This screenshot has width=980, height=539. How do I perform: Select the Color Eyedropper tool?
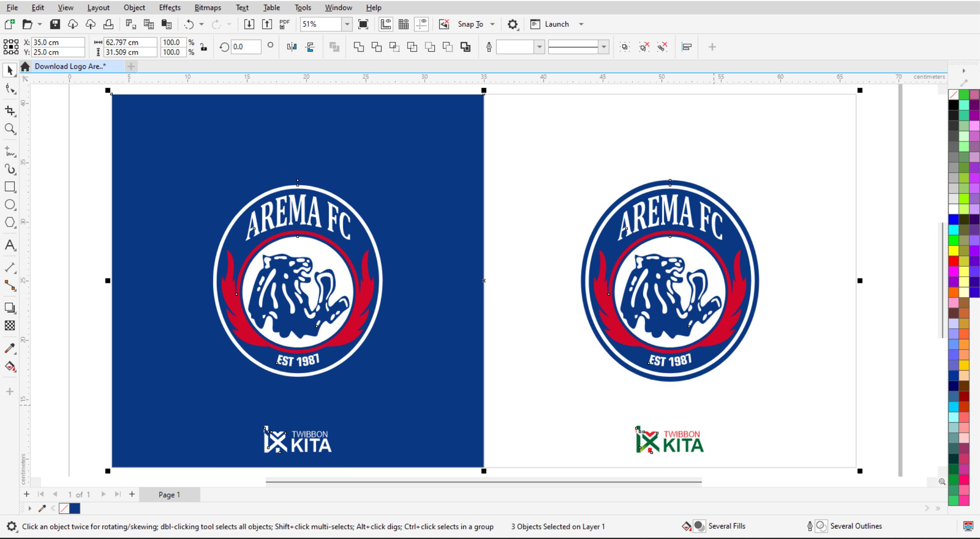tap(10, 348)
